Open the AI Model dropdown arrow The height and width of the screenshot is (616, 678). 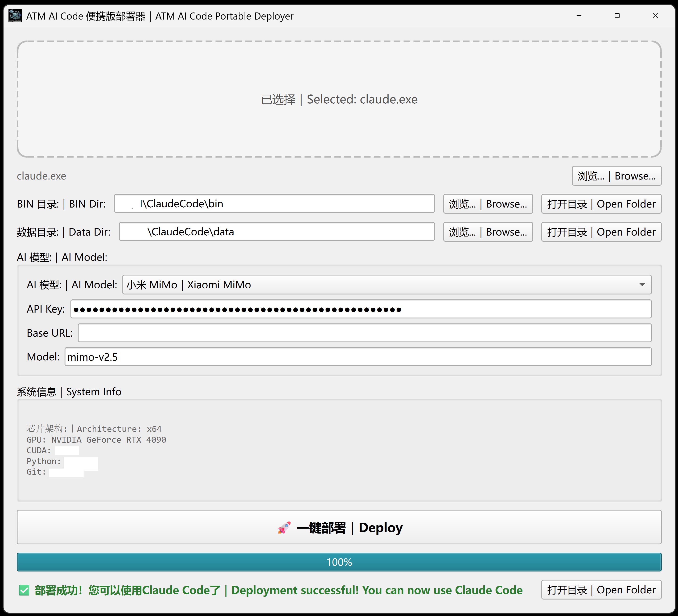(642, 285)
